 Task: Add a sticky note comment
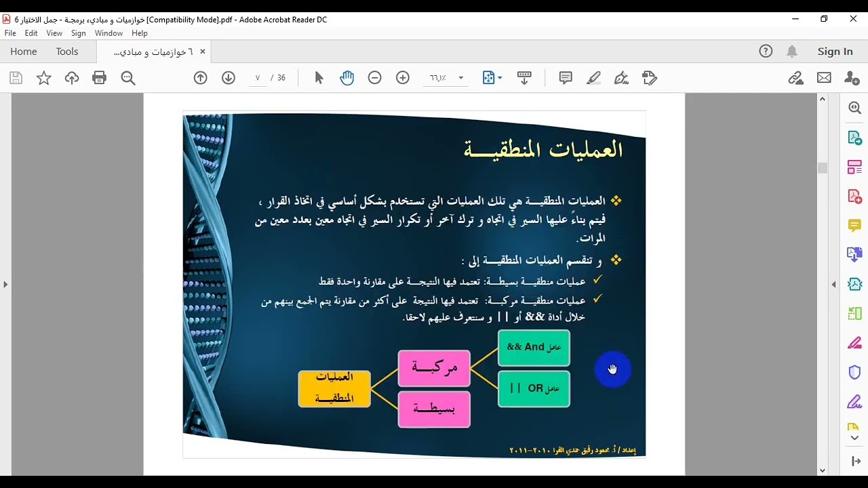[x=566, y=78]
